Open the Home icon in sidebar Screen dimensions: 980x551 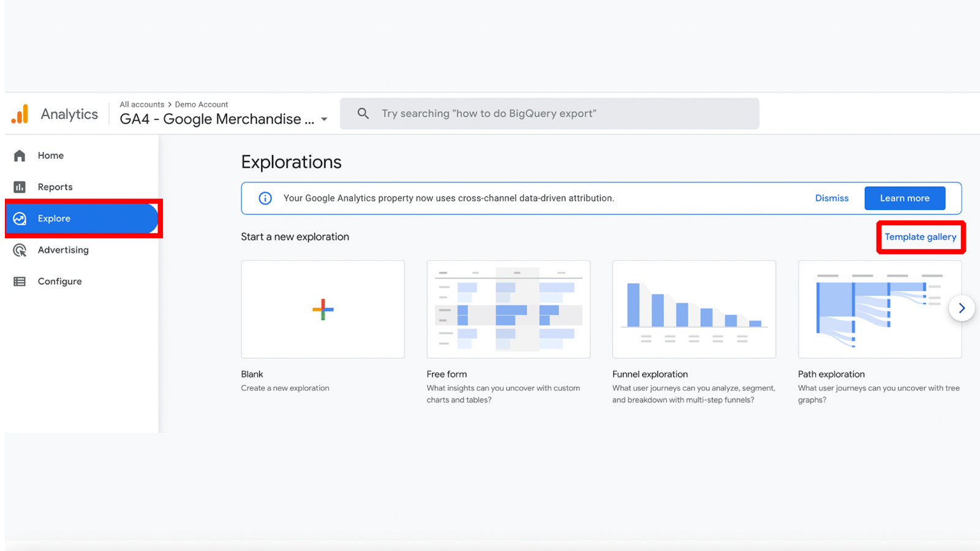(x=20, y=156)
